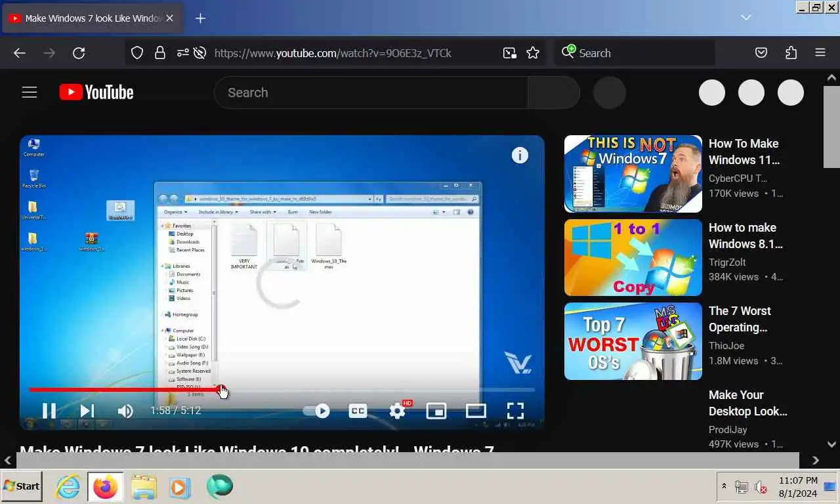
Task: Open 'THIS IS NOT Windows 7' thumbnail
Action: [633, 174]
